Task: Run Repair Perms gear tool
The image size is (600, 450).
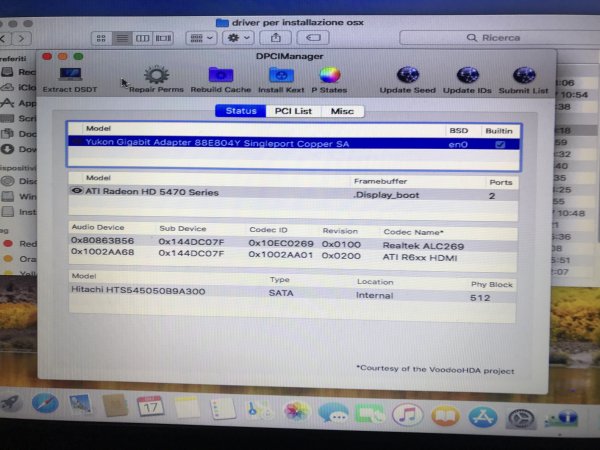Action: [156, 74]
